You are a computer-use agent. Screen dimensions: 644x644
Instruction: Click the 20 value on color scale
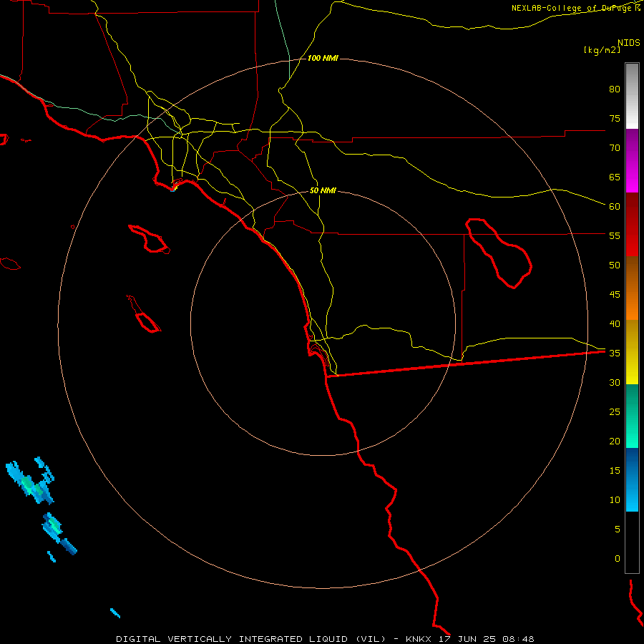point(615,441)
